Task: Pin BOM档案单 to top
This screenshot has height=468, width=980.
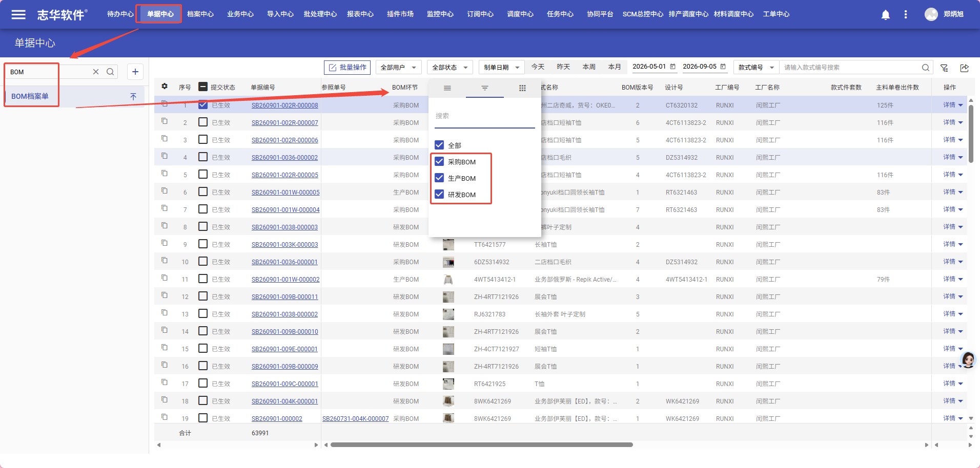Action: [133, 96]
